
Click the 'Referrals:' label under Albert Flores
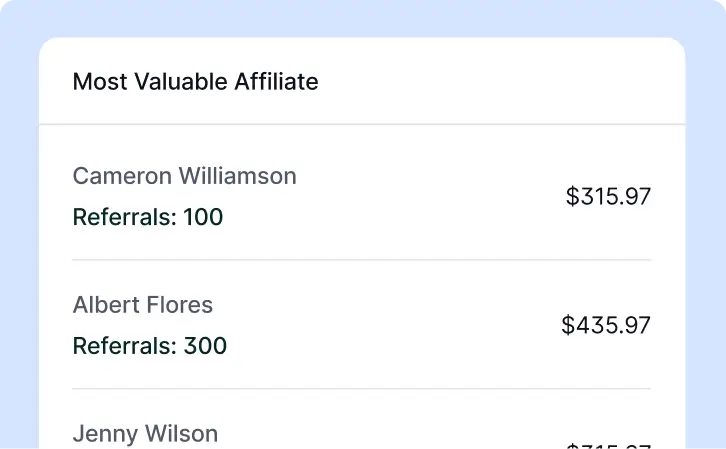tap(124, 346)
